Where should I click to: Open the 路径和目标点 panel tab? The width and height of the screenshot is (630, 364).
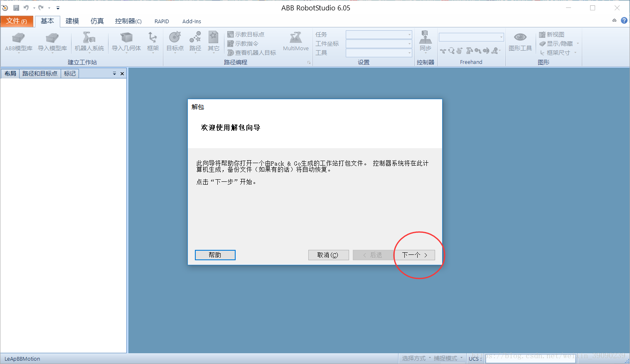click(39, 73)
